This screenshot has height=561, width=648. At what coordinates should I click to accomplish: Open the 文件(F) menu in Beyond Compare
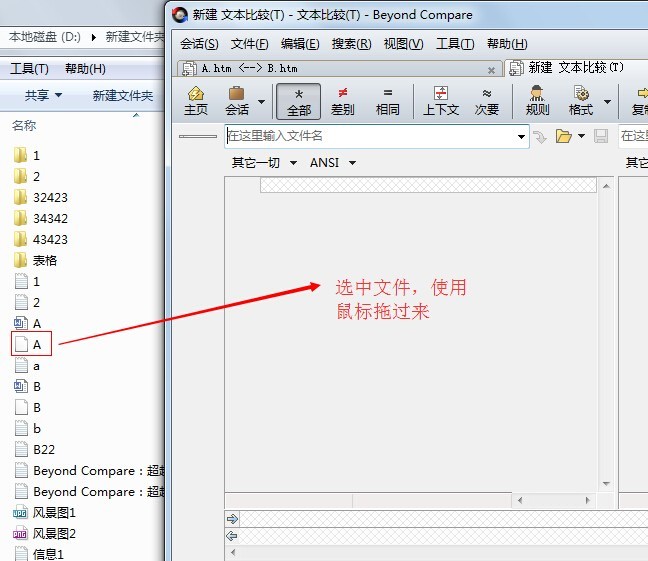point(249,44)
